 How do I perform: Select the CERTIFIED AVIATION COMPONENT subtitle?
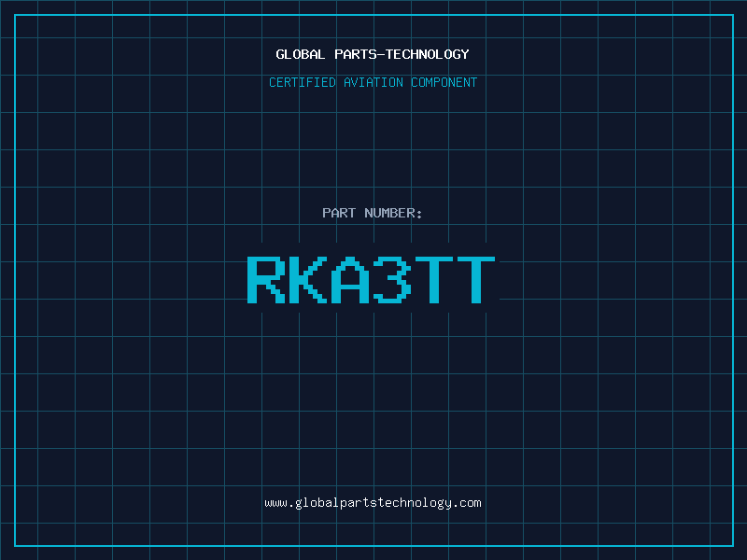[x=373, y=82]
